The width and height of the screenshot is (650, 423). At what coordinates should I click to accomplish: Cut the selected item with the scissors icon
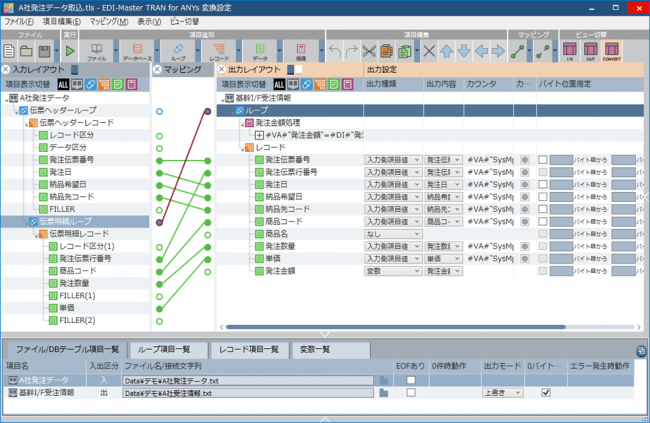click(369, 51)
